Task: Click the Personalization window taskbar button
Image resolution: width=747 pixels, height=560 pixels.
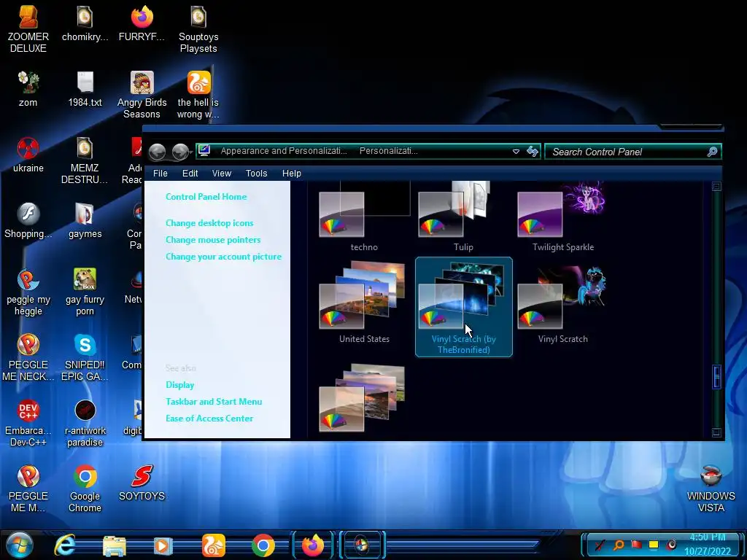Action: pyautogui.click(x=362, y=545)
